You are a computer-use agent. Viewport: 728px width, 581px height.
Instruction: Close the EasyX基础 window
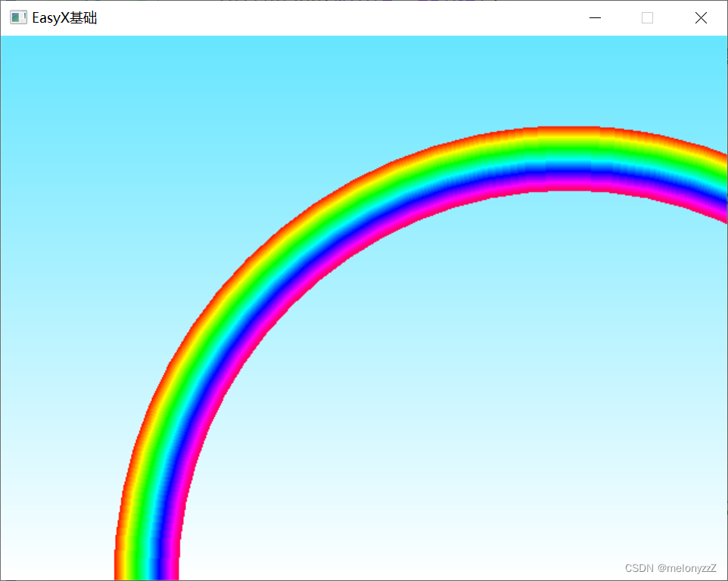(x=701, y=17)
